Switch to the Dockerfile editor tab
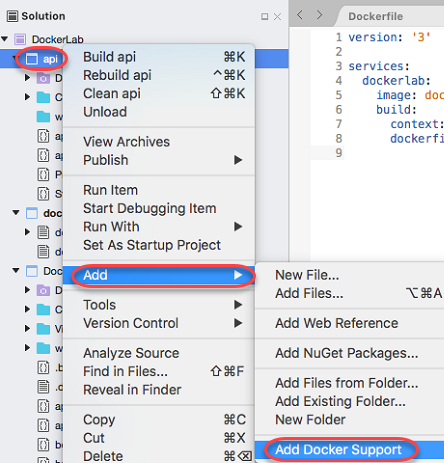 (375, 16)
